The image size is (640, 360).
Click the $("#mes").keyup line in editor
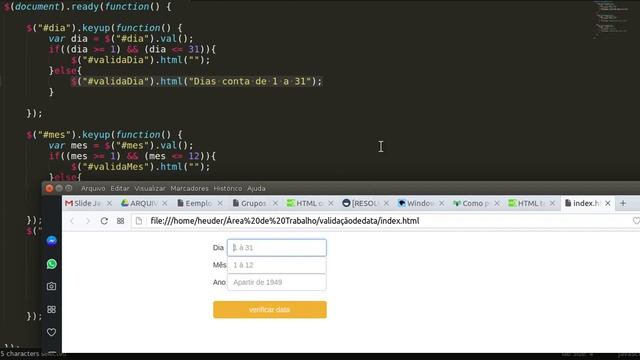[x=104, y=135]
